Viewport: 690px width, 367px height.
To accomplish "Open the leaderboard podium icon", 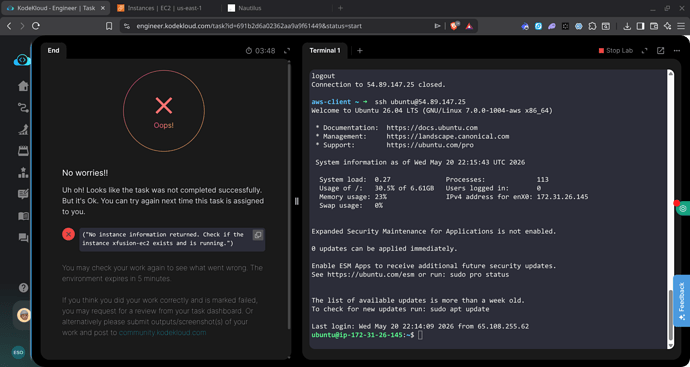I will tap(23, 172).
